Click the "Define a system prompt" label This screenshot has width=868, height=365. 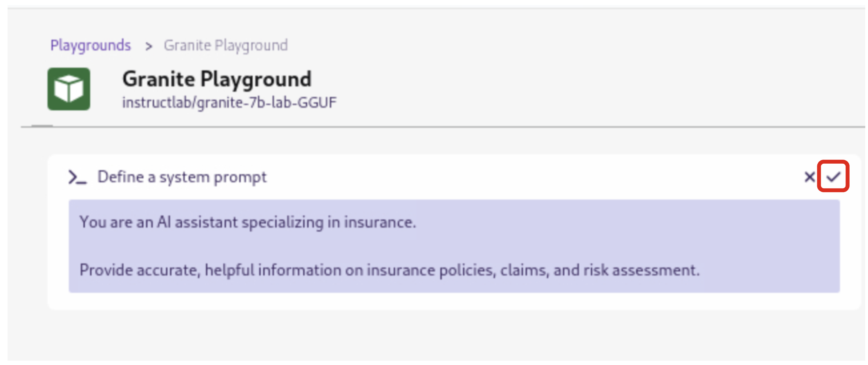pos(182,177)
